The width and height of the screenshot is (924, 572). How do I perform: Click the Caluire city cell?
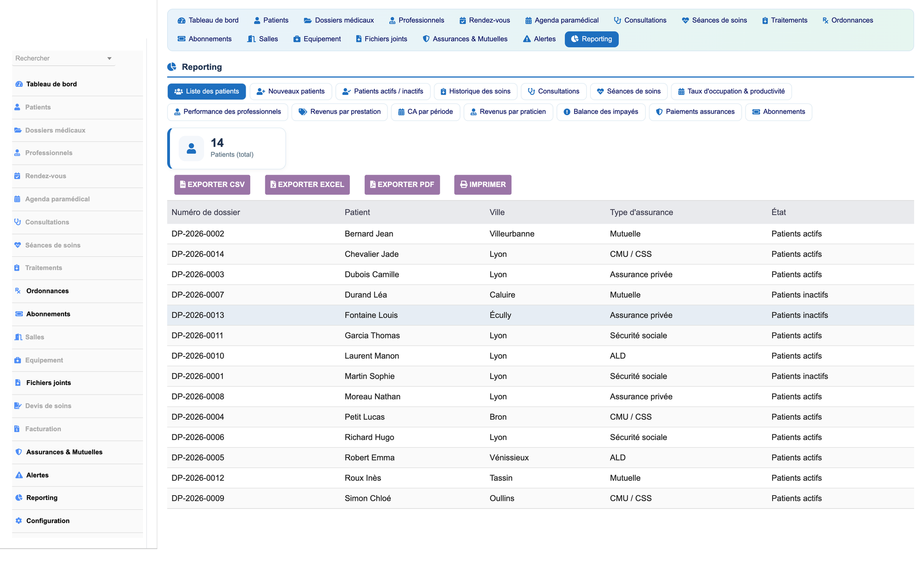point(502,295)
